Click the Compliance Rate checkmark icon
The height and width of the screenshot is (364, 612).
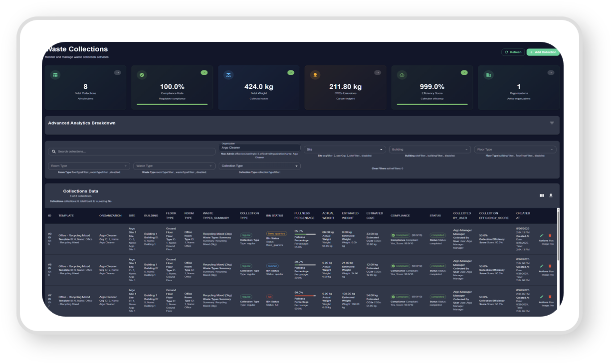pos(142,75)
